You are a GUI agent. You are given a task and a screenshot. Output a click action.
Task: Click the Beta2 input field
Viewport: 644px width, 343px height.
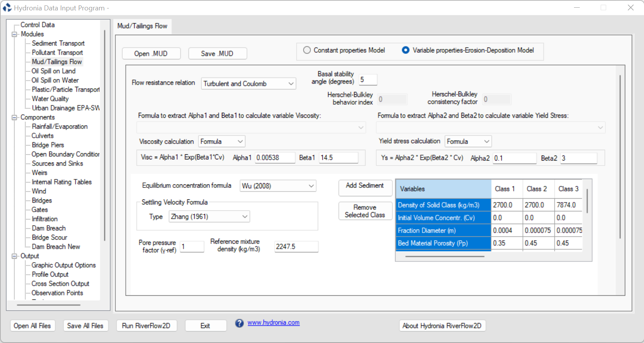click(579, 158)
